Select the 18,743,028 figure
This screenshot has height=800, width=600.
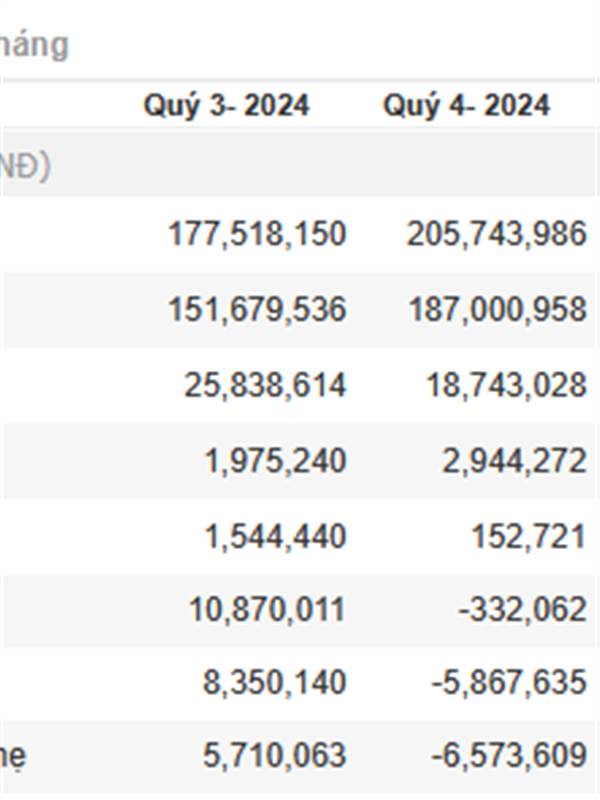click(x=506, y=385)
